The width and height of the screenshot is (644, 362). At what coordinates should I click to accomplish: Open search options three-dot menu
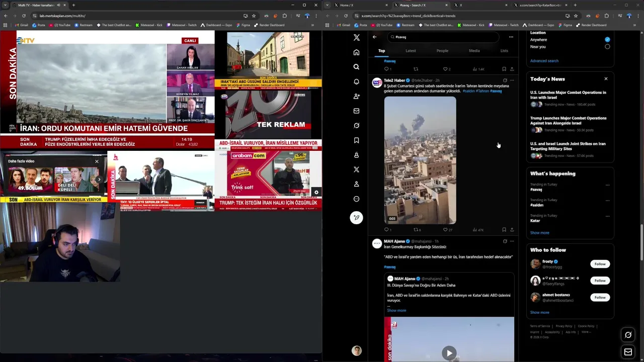click(x=511, y=37)
